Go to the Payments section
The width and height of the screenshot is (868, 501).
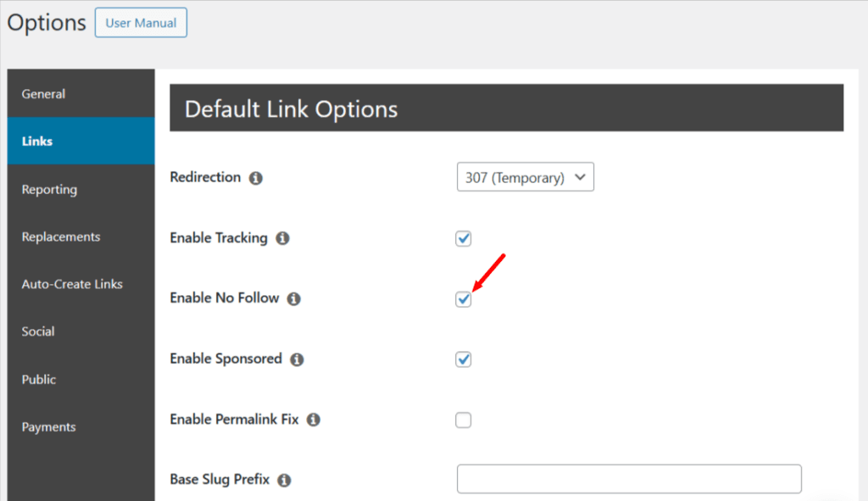(48, 427)
